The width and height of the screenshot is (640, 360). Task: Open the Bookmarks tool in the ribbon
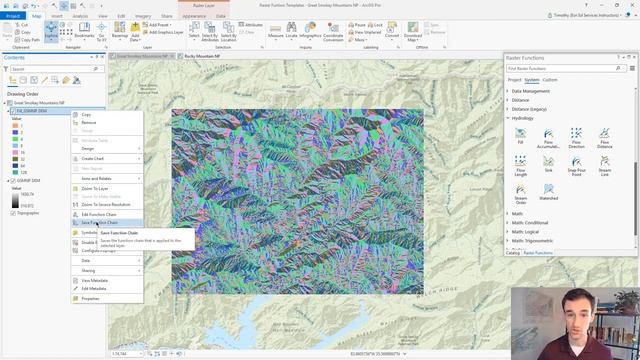point(84,31)
